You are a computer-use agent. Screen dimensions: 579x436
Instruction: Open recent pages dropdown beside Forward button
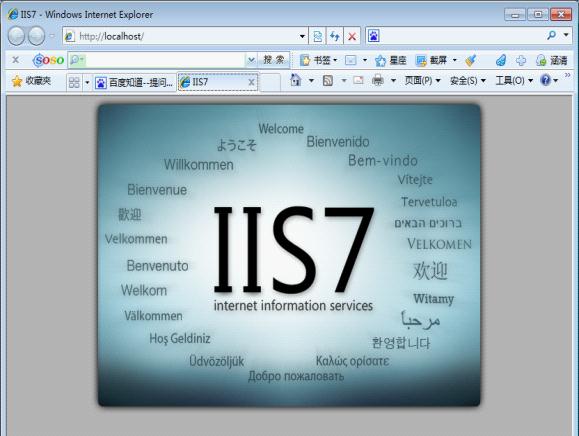click(x=52, y=36)
